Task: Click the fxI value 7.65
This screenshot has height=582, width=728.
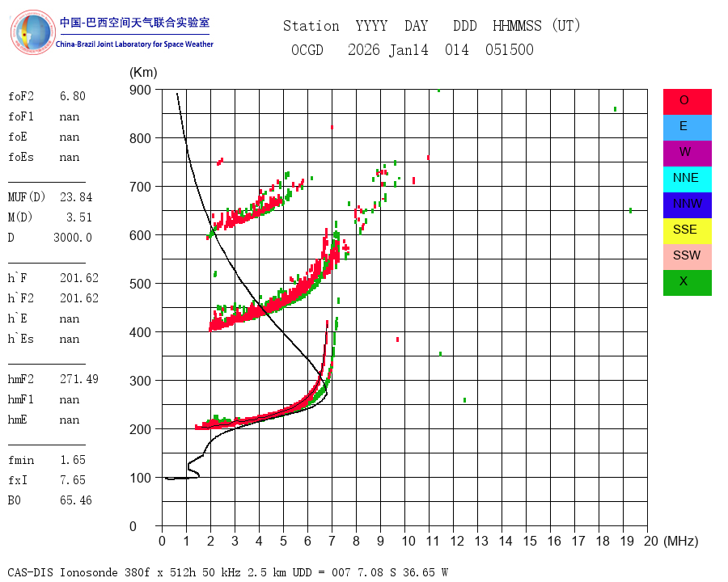Action: click(x=73, y=480)
